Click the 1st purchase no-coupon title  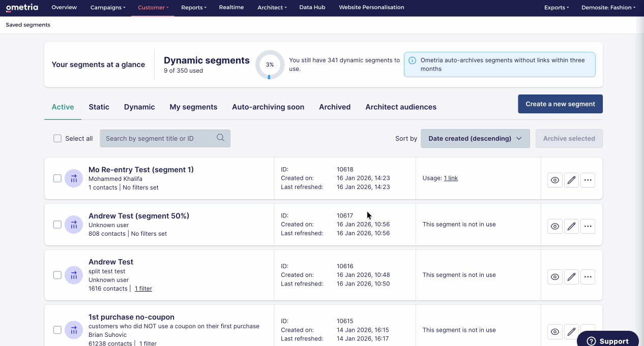coord(131,317)
